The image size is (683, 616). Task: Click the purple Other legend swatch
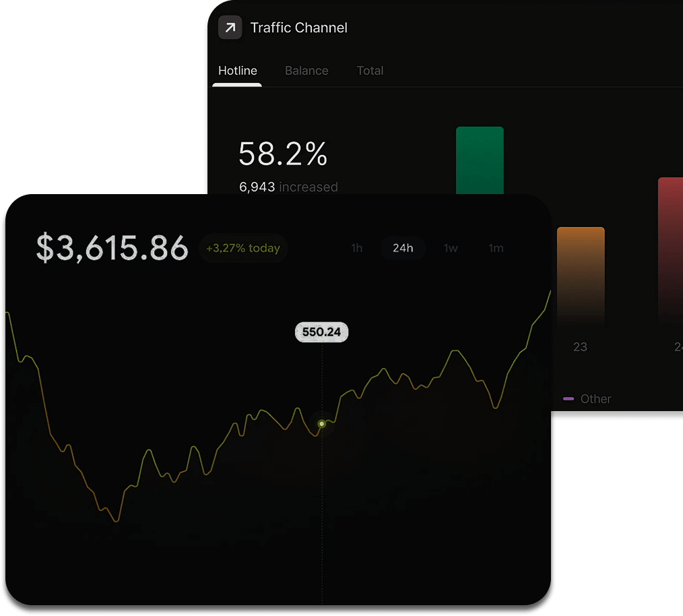(568, 399)
